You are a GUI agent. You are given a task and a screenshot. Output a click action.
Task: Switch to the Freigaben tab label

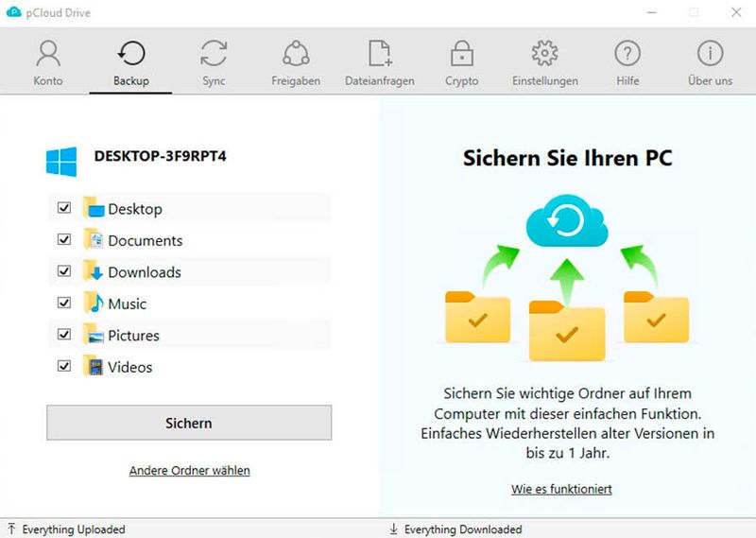point(296,81)
